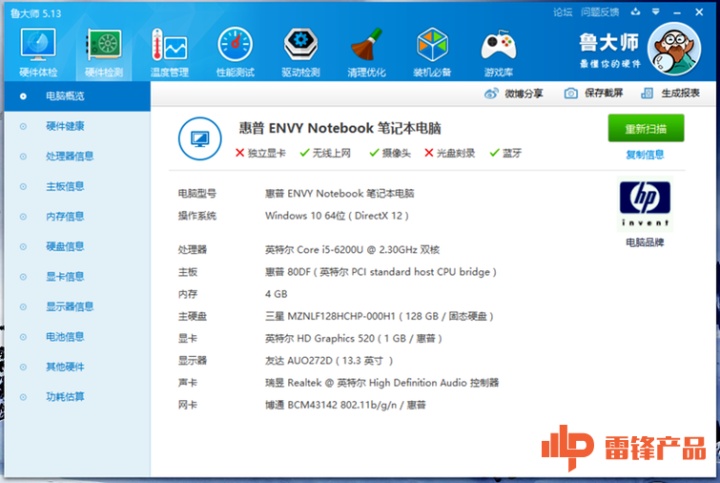Screen dimensions: 720x483
Task: Click the 复制信息 copy info link
Action: (x=645, y=155)
